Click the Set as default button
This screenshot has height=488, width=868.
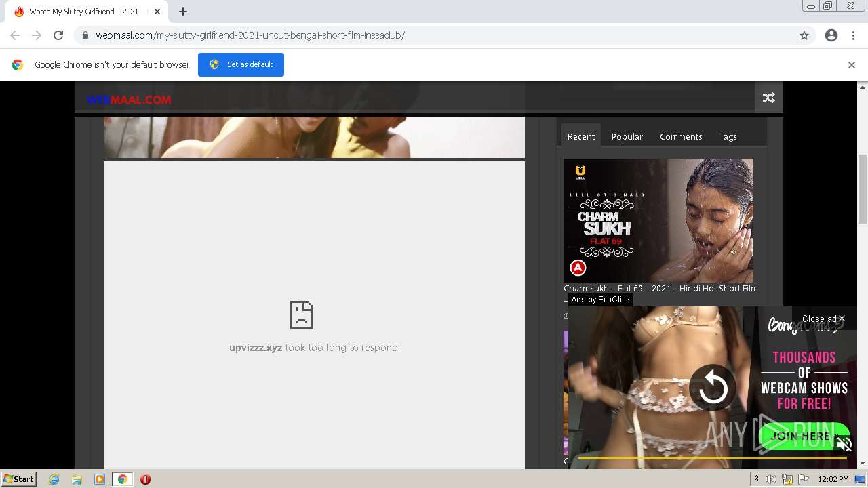tap(241, 64)
